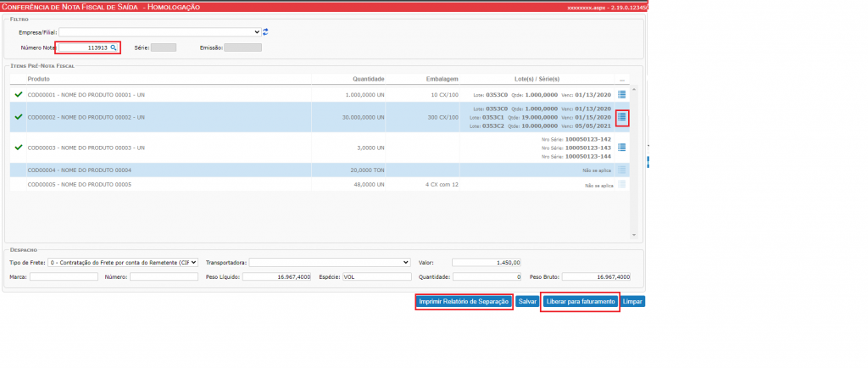Image resolution: width=868 pixels, height=368 pixels.
Task: Click serial number 100050123-142
Action: [588, 139]
